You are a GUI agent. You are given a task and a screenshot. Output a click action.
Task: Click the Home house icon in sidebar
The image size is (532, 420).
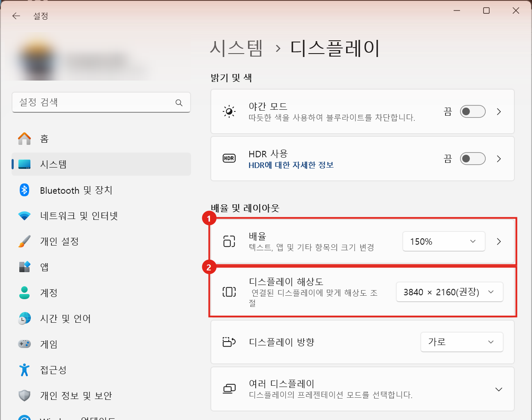coord(24,138)
